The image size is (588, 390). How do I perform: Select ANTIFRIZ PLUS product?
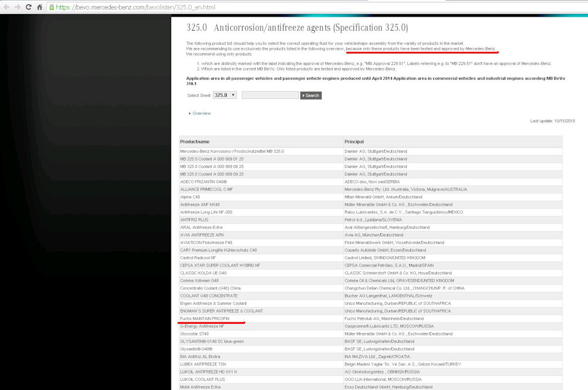pyautogui.click(x=194, y=220)
